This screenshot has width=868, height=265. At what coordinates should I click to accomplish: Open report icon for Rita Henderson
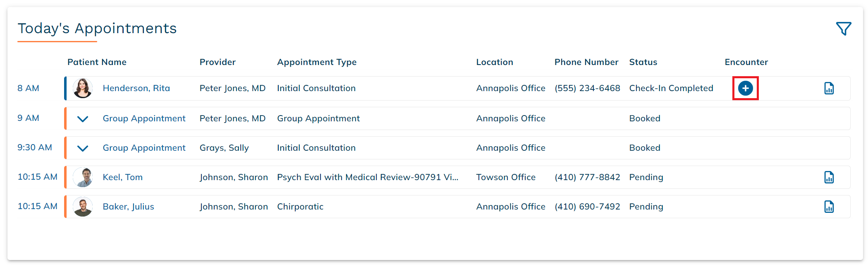(829, 88)
